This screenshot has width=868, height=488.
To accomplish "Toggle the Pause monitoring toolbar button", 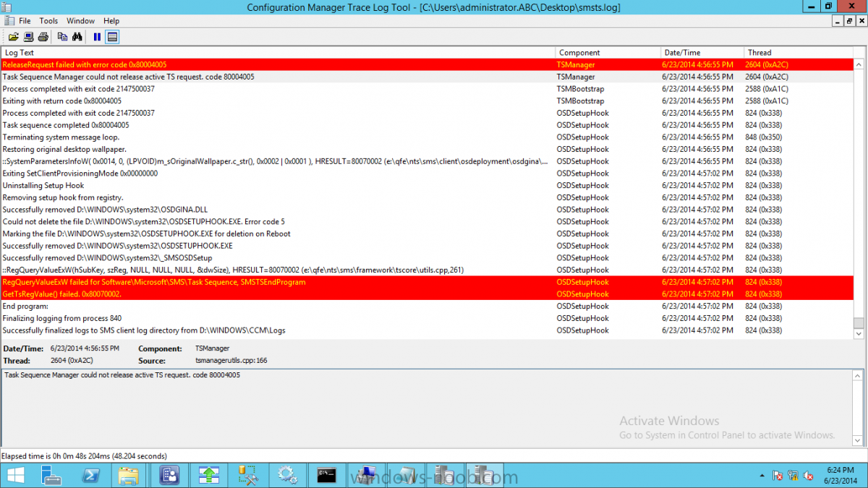I will (97, 37).
